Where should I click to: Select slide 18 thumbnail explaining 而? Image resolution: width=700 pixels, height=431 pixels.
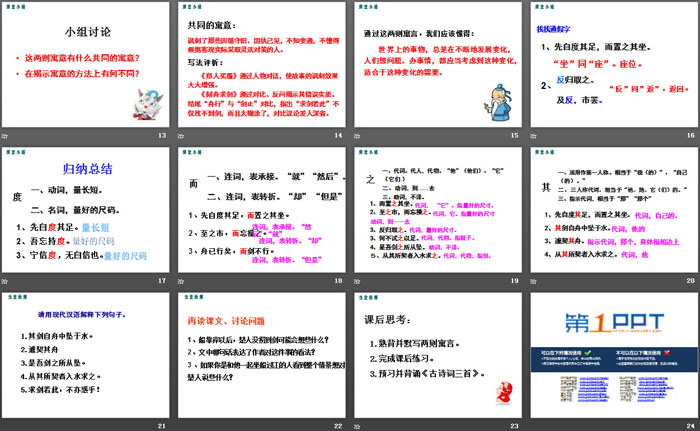[262, 210]
